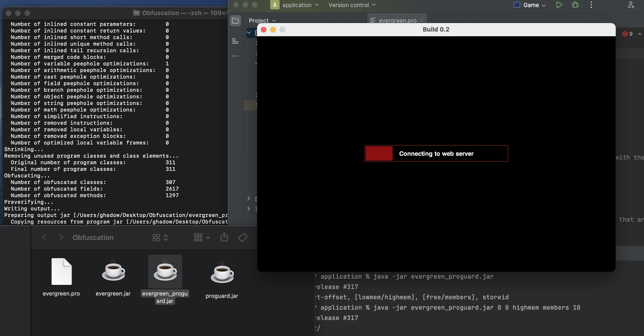Open the grouping options dropdown in Finder
The image size is (644, 336).
tap(201, 237)
